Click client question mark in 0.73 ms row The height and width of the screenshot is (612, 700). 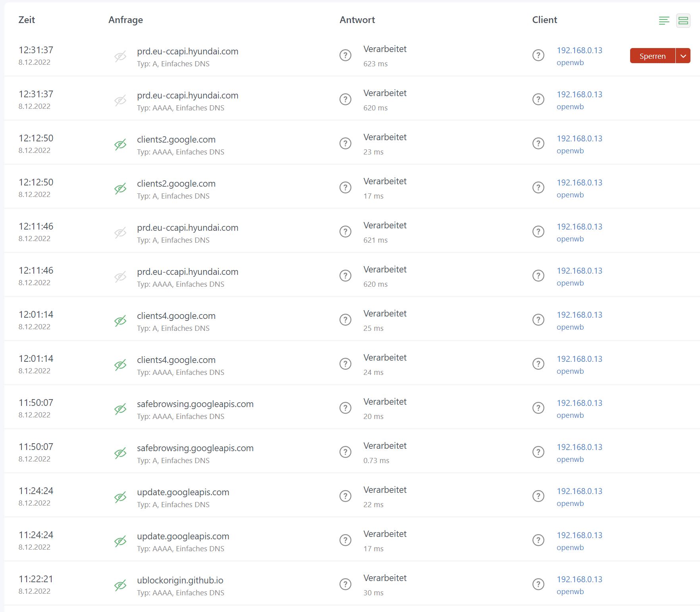[x=538, y=452]
